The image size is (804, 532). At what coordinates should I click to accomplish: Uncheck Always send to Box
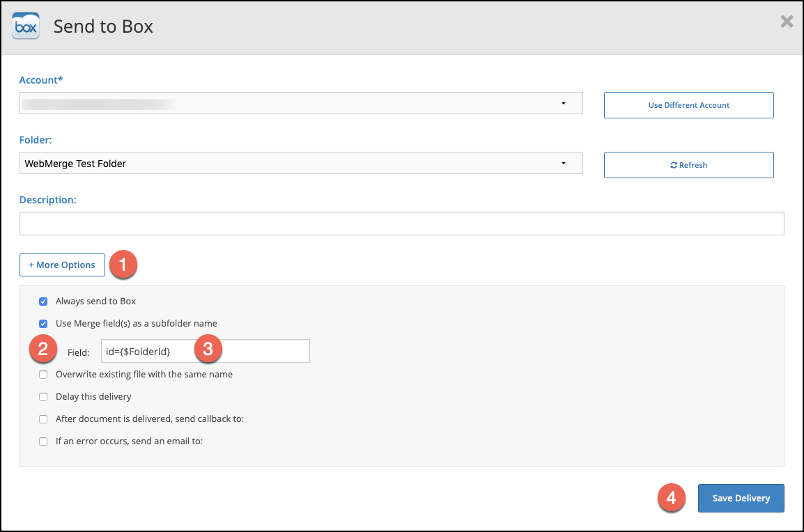tap(43, 302)
